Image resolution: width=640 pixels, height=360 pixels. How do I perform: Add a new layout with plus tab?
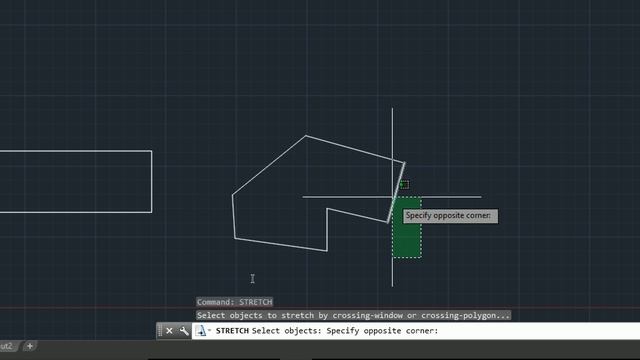[29, 346]
